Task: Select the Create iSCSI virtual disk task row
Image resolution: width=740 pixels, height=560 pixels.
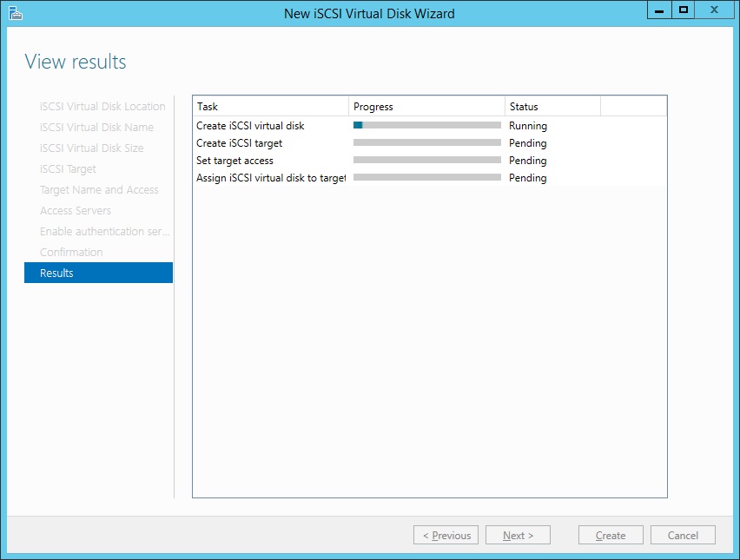Action: pos(250,126)
